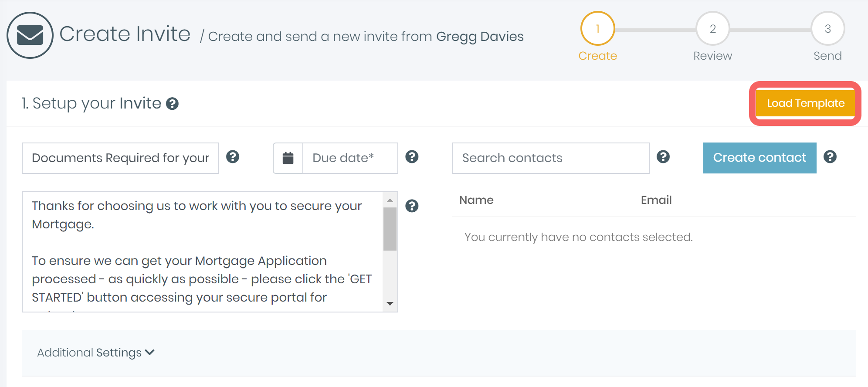
Task: Go to step 1 Create
Action: pyautogui.click(x=597, y=29)
